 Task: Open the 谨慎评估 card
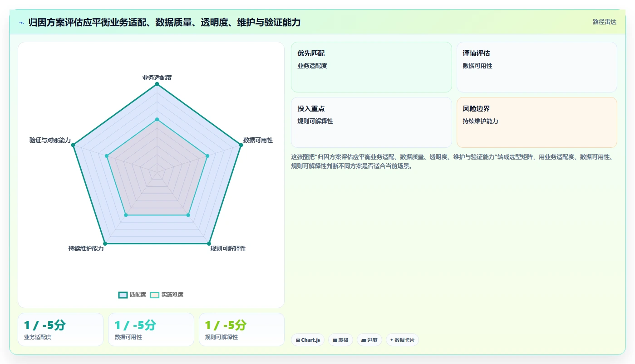coord(537,67)
